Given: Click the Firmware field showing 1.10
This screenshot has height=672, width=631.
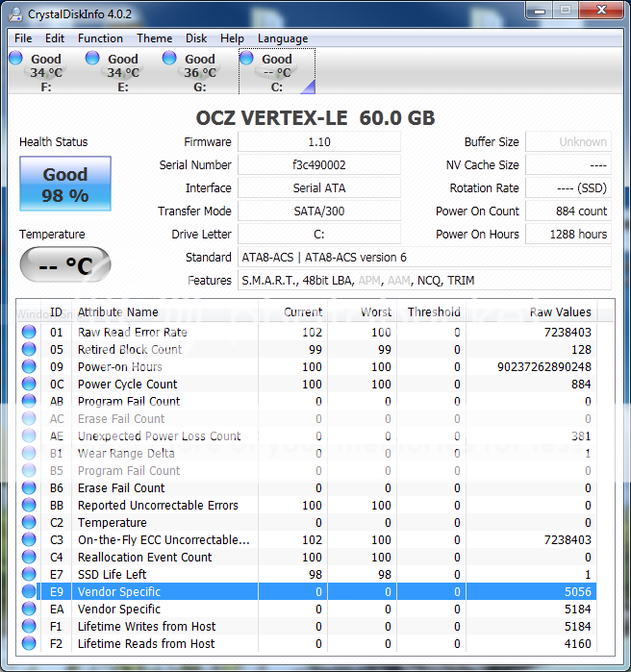Looking at the screenshot, I should [319, 142].
